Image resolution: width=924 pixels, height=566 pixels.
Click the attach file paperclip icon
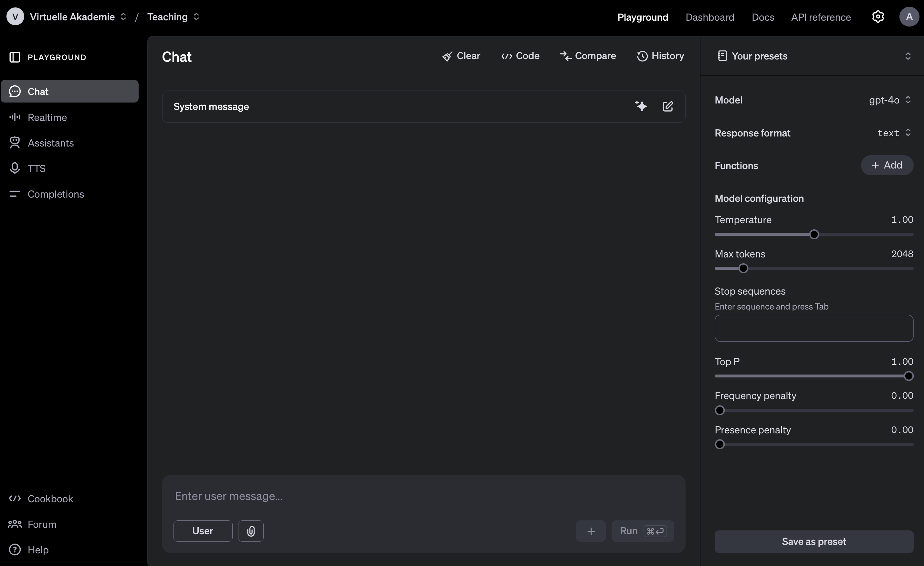coord(250,531)
